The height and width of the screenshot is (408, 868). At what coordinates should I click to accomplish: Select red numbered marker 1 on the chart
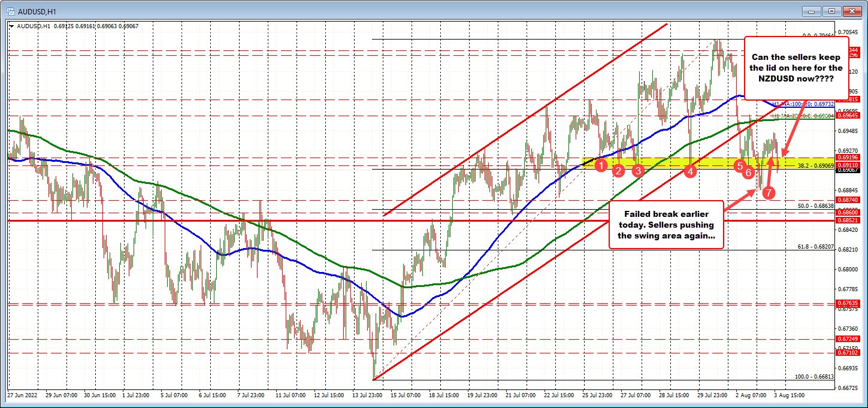pyautogui.click(x=602, y=165)
